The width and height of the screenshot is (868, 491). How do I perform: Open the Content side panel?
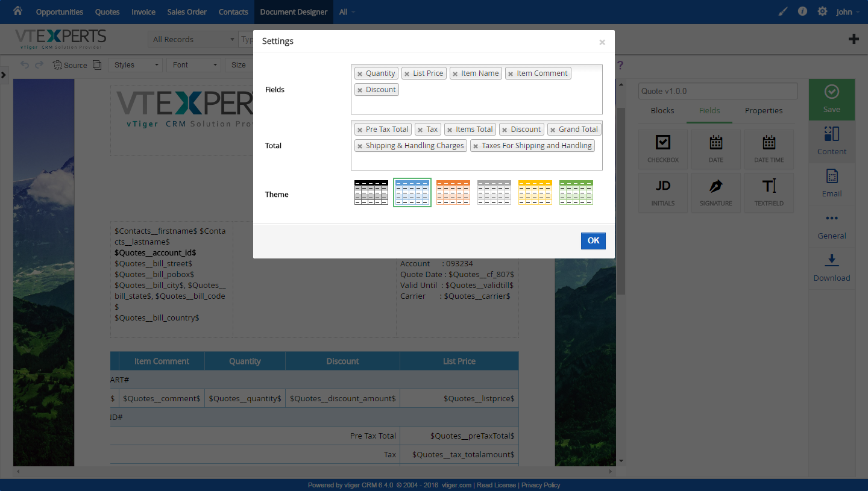click(832, 142)
